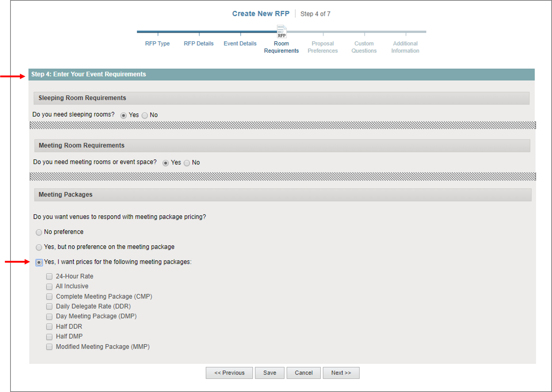Navigate to the RFP Details step
This screenshot has width=552, height=392.
(x=199, y=43)
